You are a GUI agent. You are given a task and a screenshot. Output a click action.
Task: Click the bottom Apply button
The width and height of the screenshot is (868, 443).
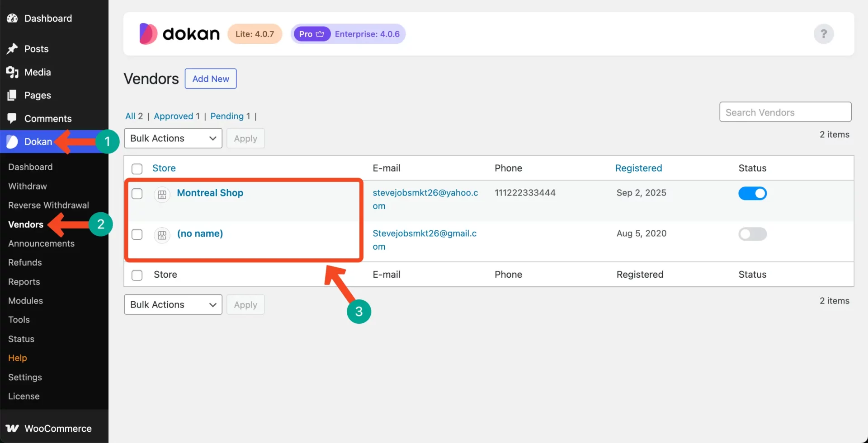245,304
